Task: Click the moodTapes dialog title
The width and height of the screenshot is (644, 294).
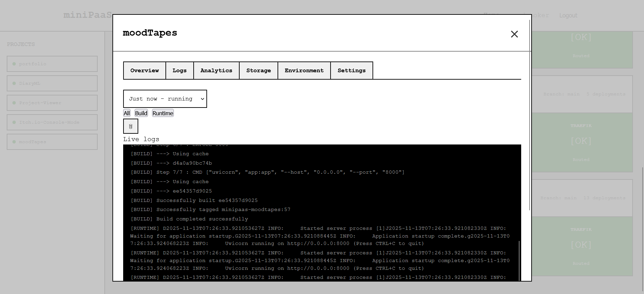Action: [x=150, y=33]
